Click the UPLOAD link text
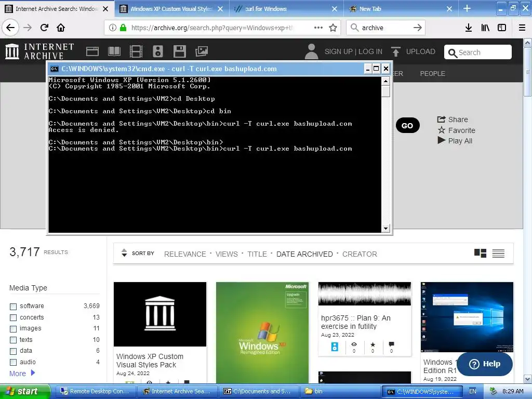 tap(420, 51)
